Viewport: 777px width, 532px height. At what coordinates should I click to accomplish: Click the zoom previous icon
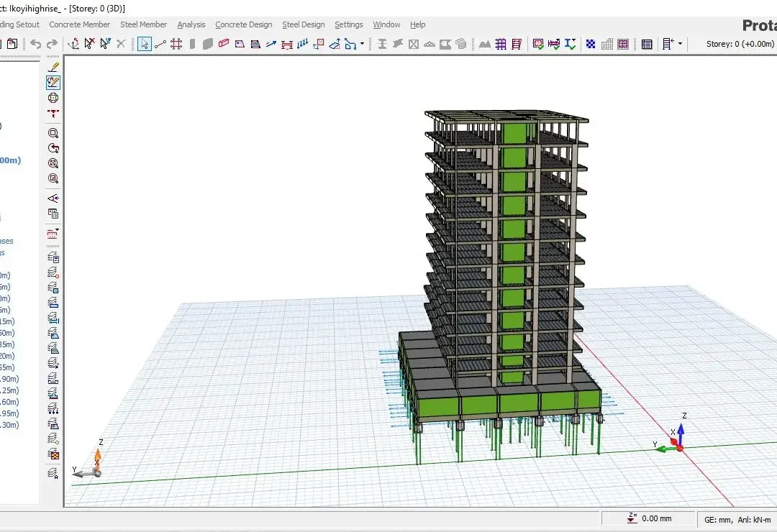coord(53,148)
